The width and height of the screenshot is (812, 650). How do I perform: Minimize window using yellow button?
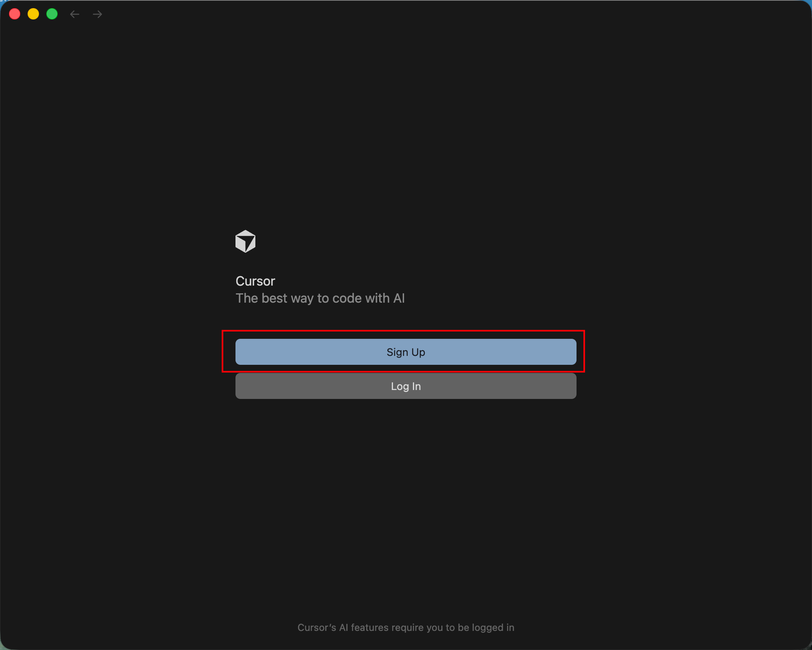[33, 14]
